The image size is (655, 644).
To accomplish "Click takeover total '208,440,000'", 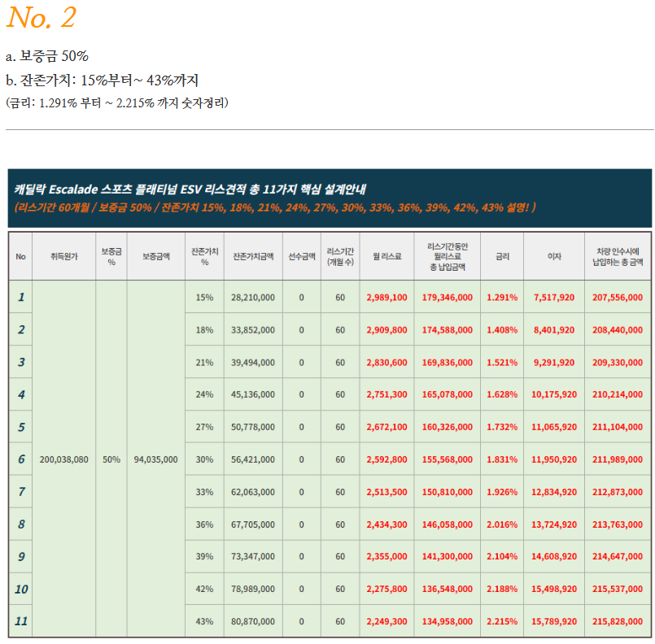I will (x=618, y=330).
